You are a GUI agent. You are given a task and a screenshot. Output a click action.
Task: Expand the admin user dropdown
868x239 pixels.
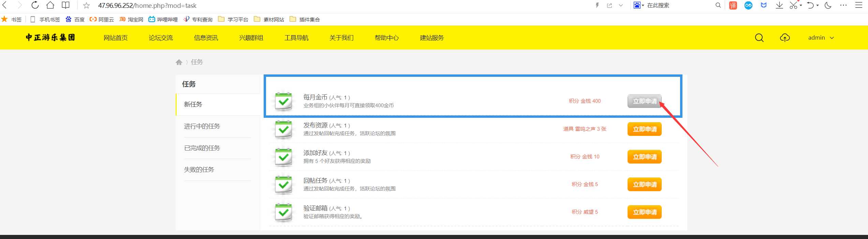(x=821, y=38)
